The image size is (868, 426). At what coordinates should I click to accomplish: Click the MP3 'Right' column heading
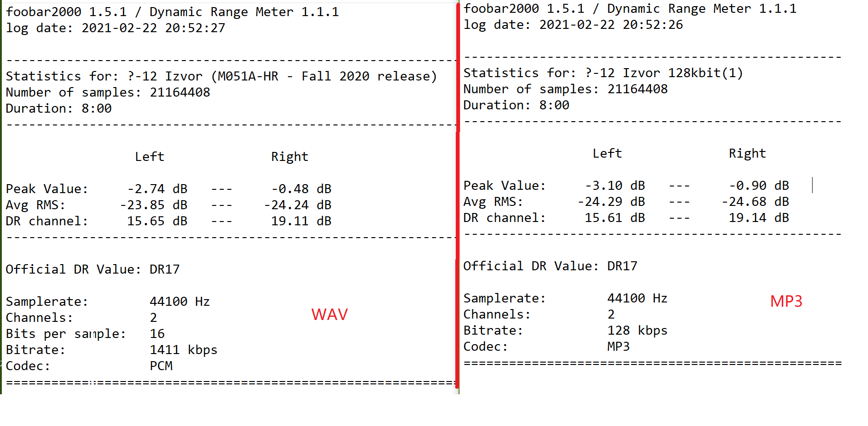pyautogui.click(x=748, y=153)
